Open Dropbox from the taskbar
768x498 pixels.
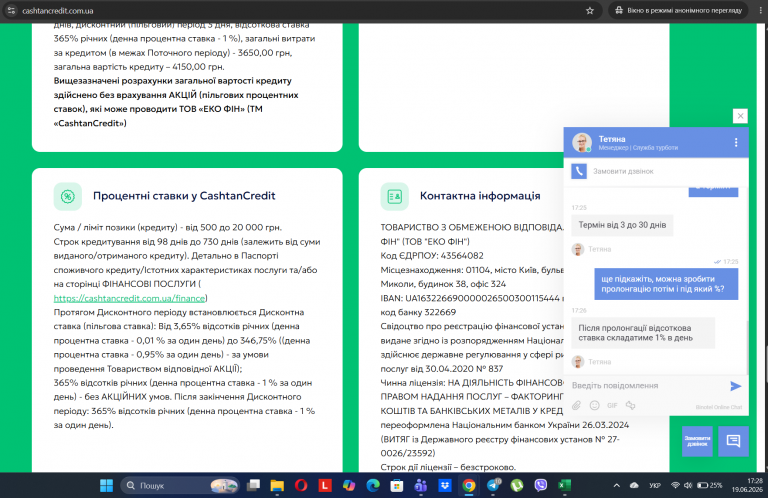click(445, 485)
